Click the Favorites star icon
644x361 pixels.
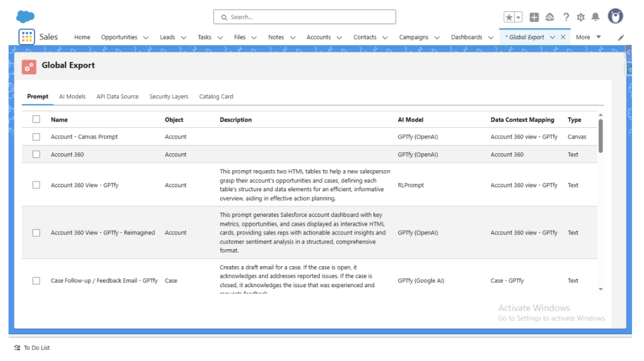coord(509,17)
